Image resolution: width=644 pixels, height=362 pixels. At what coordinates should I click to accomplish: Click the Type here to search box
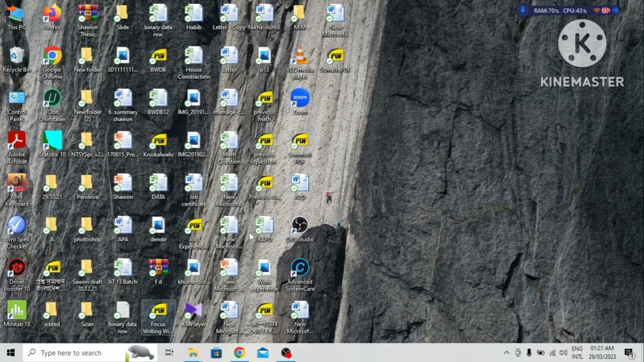91,353
